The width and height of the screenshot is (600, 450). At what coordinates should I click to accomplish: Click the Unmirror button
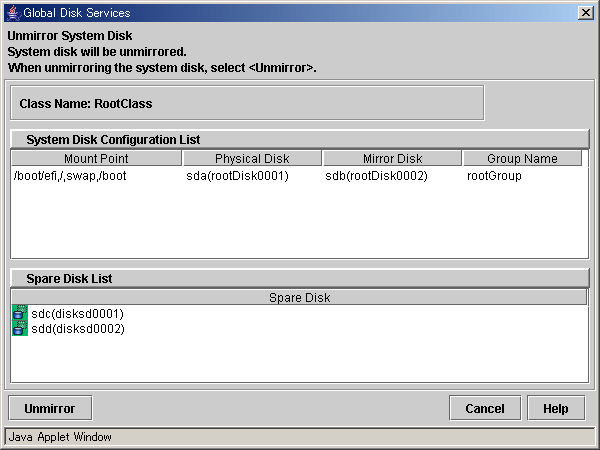point(50,408)
